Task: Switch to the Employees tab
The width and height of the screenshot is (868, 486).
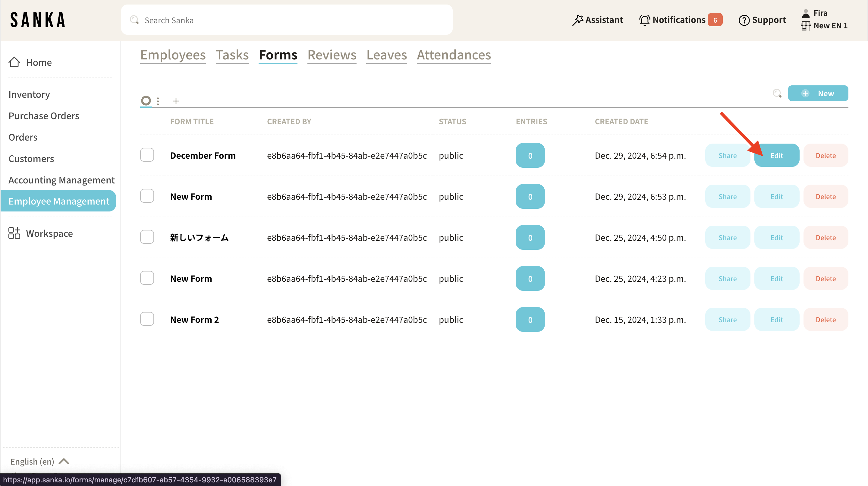Action: [x=173, y=55]
